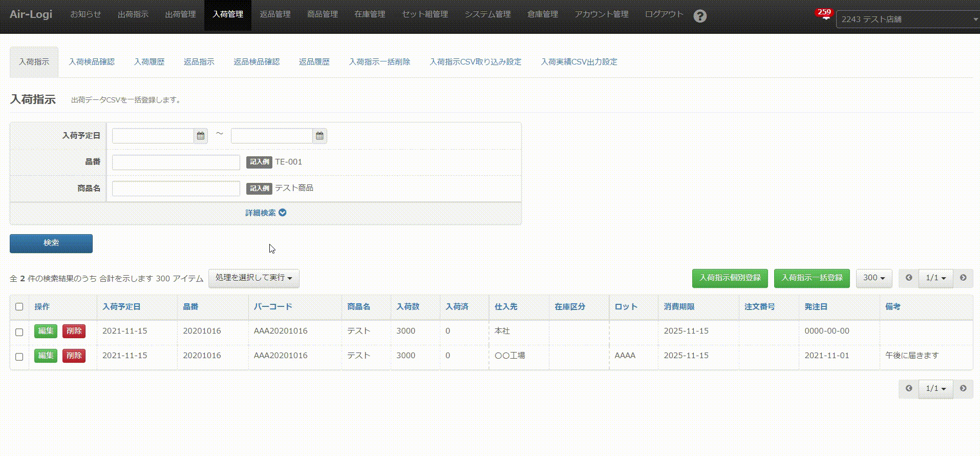Click the bottom pager previous arrow
980x456 pixels.
909,388
